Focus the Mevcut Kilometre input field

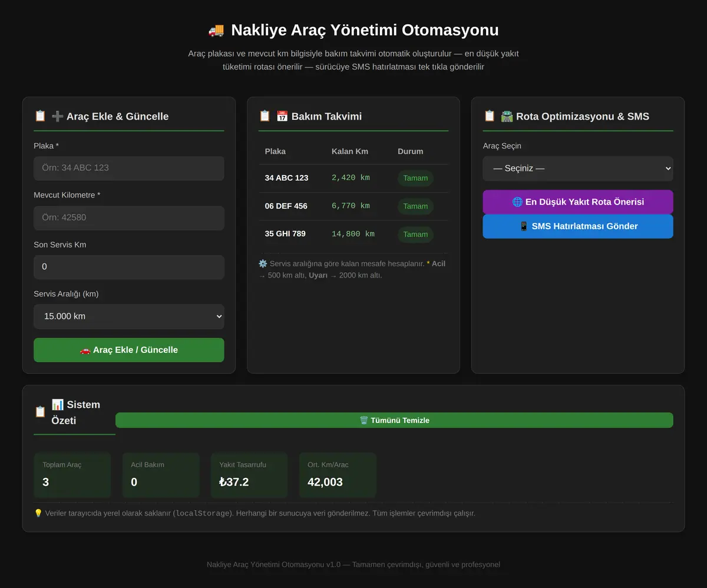129,217
